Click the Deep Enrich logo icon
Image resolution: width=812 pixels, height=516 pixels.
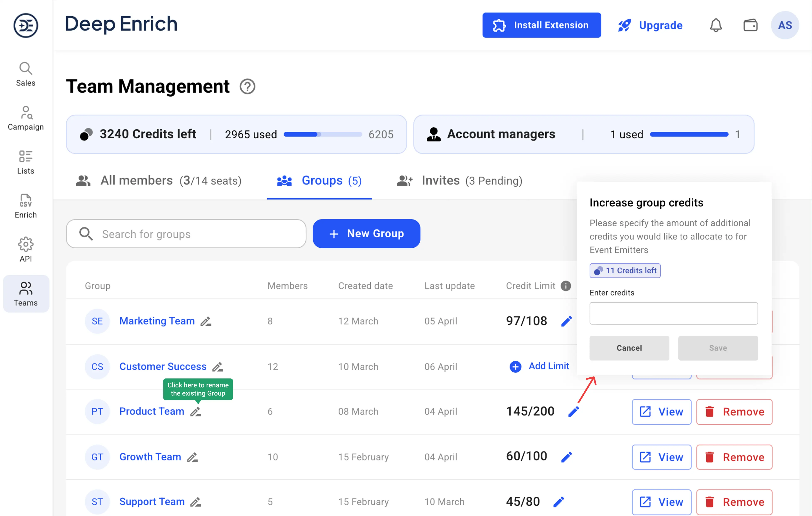[26, 25]
